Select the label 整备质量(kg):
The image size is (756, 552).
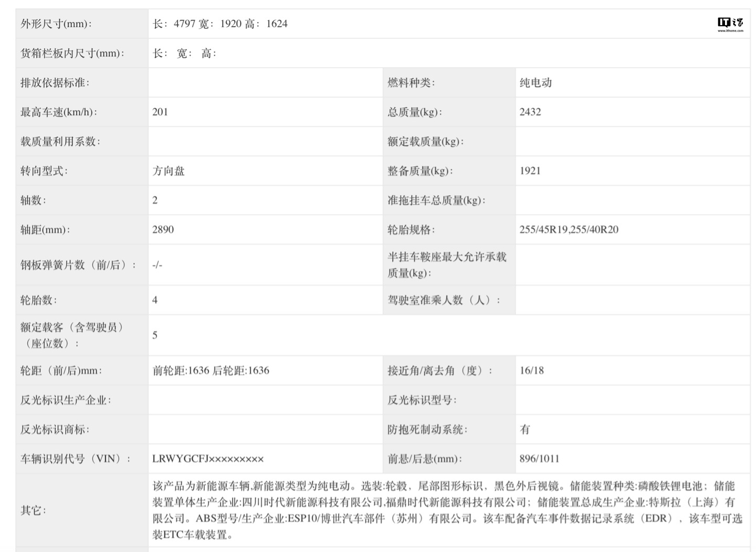point(420,171)
